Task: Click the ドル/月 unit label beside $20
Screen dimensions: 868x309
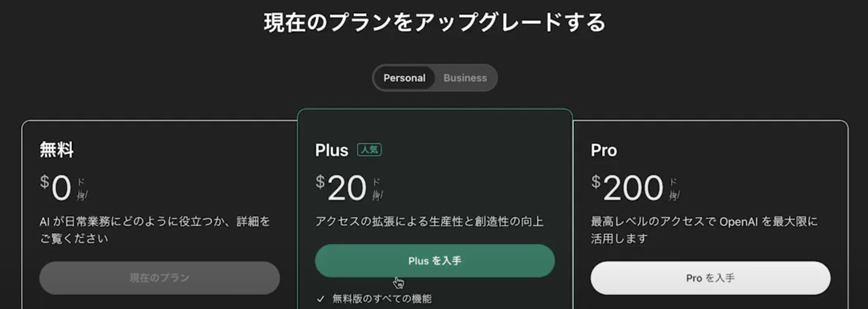Action: click(x=377, y=189)
